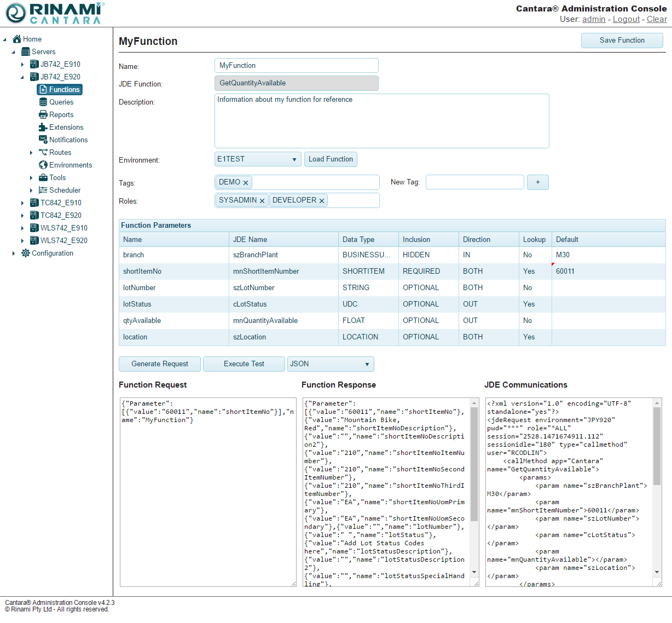Click the Queries database icon
This screenshot has height=623, width=672.
(43, 102)
